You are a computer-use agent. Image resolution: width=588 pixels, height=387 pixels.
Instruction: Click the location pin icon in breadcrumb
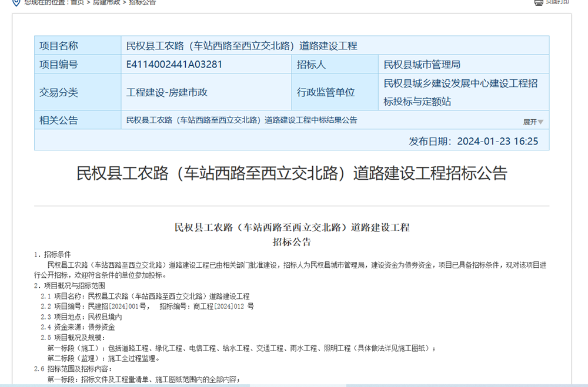[16, 2]
